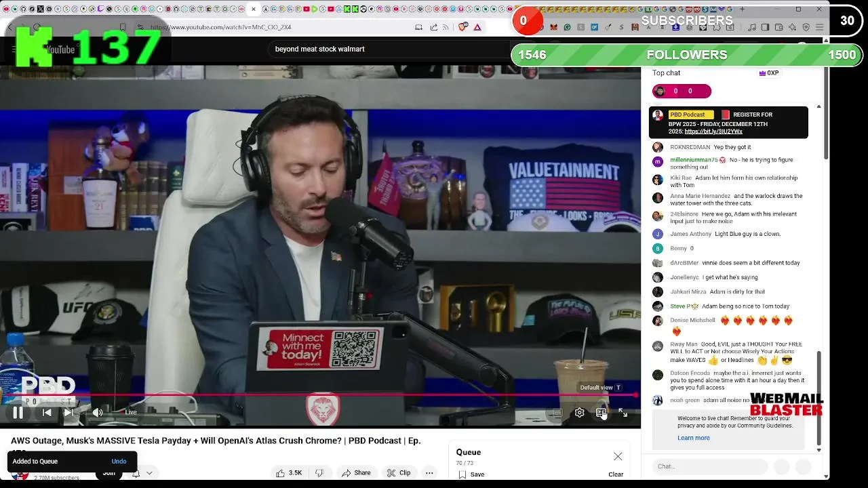Click chat user Anna Marie Hernandez
Viewport: 868px width, 488px height.
(x=700, y=196)
